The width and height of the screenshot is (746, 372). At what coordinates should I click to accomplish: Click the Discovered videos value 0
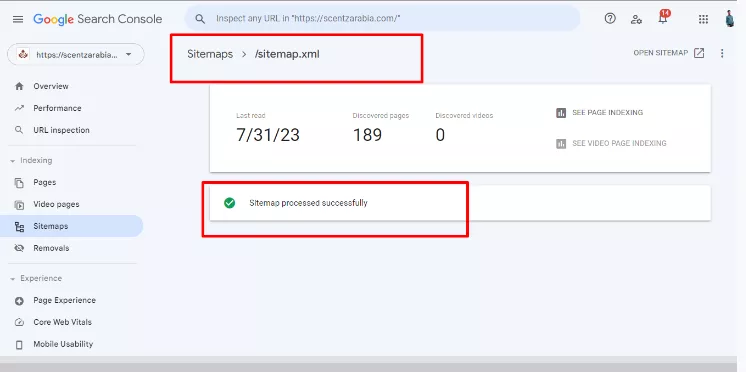440,135
